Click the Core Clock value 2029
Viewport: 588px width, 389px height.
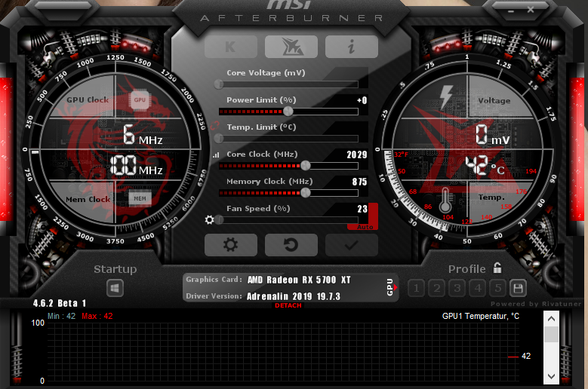[356, 155]
